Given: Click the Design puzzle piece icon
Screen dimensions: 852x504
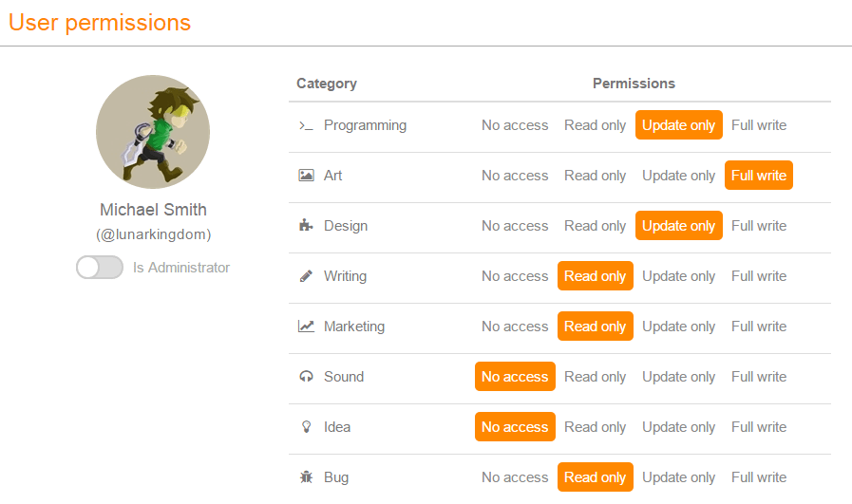Looking at the screenshot, I should tap(306, 226).
